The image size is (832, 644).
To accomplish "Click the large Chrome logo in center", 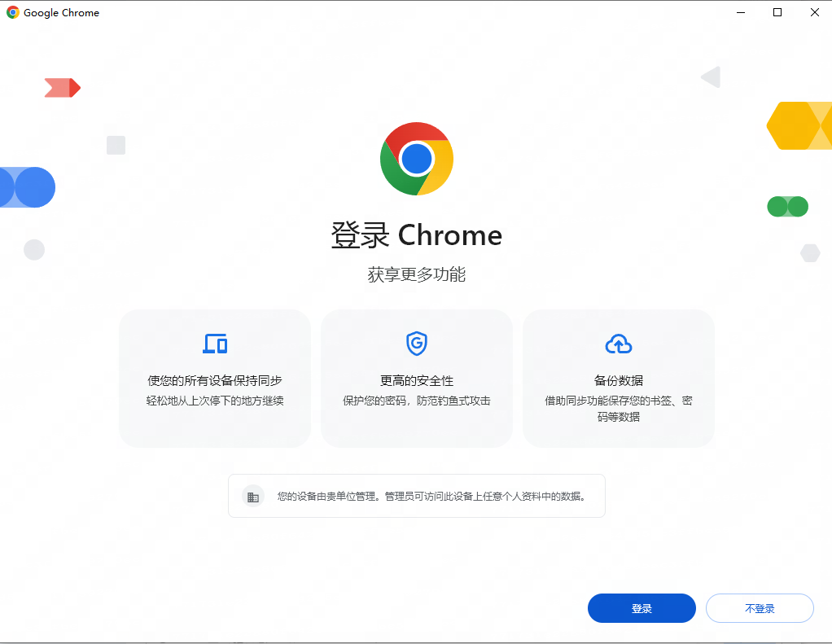I will [x=417, y=159].
